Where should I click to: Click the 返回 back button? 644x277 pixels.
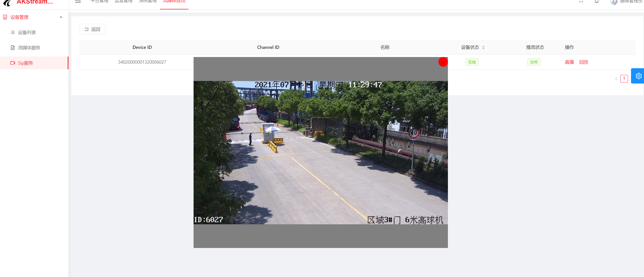[x=92, y=29]
